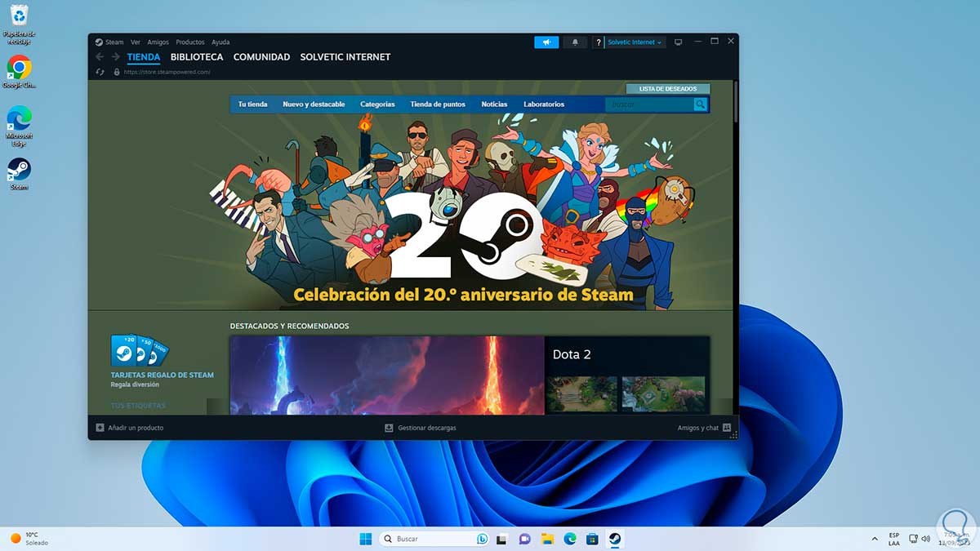Expand the Solvetic Internet account dropdown
The image size is (980, 551).
pyautogui.click(x=635, y=42)
